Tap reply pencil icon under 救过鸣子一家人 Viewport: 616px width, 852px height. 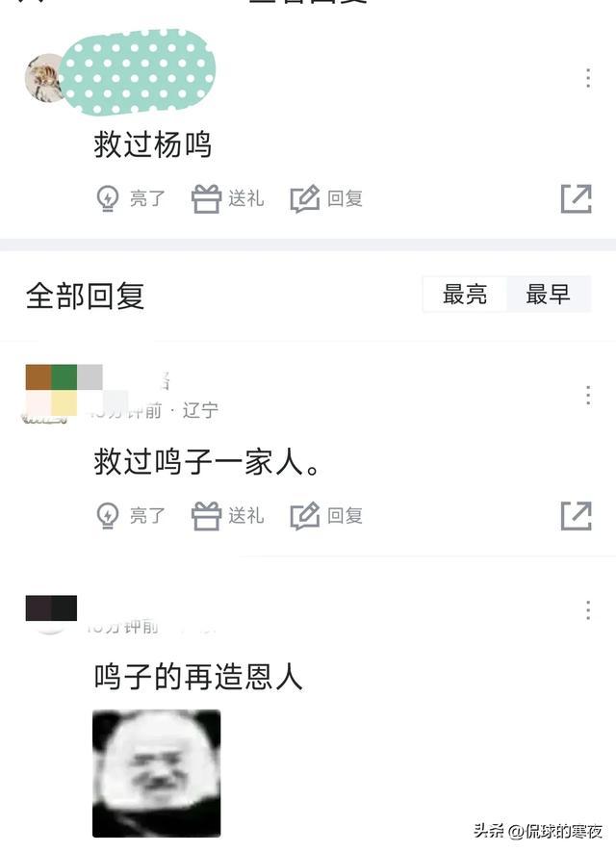pos(305,516)
